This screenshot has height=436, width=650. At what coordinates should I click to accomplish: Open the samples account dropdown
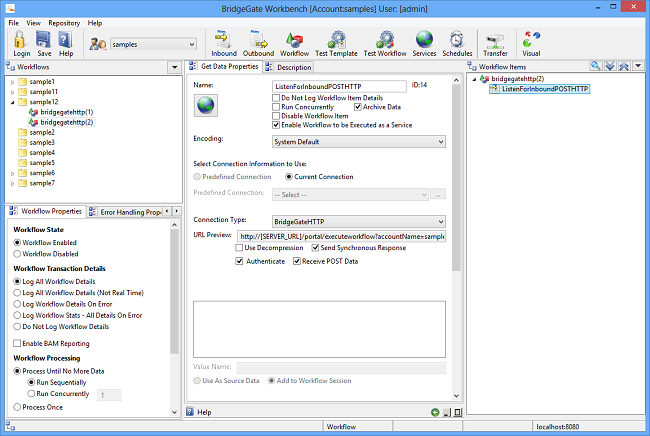tap(153, 44)
